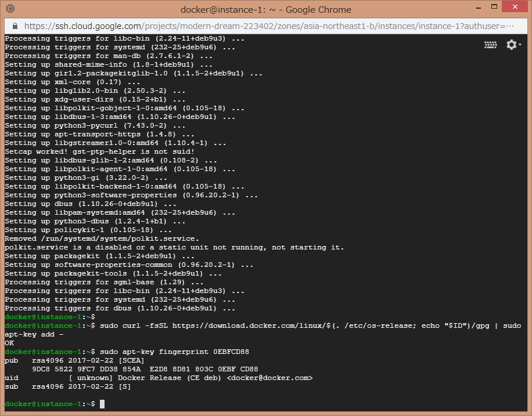Click 'Removed /run/systemd/system/polkit.service.' line
Image resolution: width=532 pixels, height=416 pixels.
[102, 238]
